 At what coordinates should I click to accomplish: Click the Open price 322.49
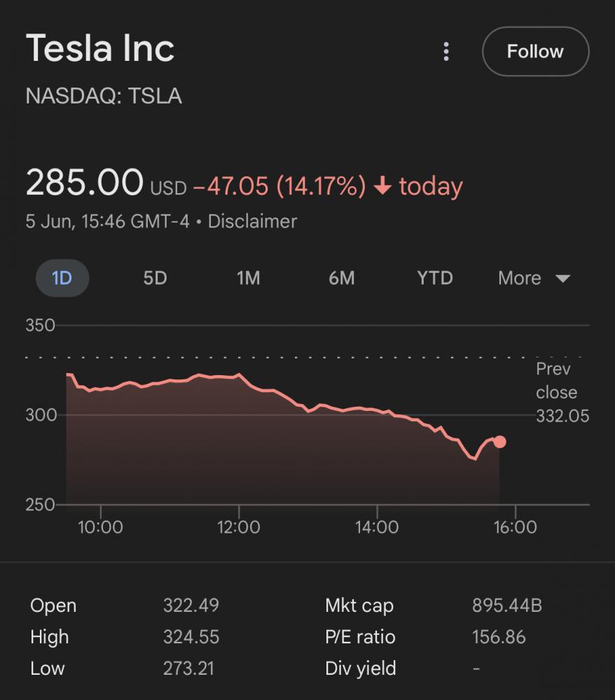point(191,605)
